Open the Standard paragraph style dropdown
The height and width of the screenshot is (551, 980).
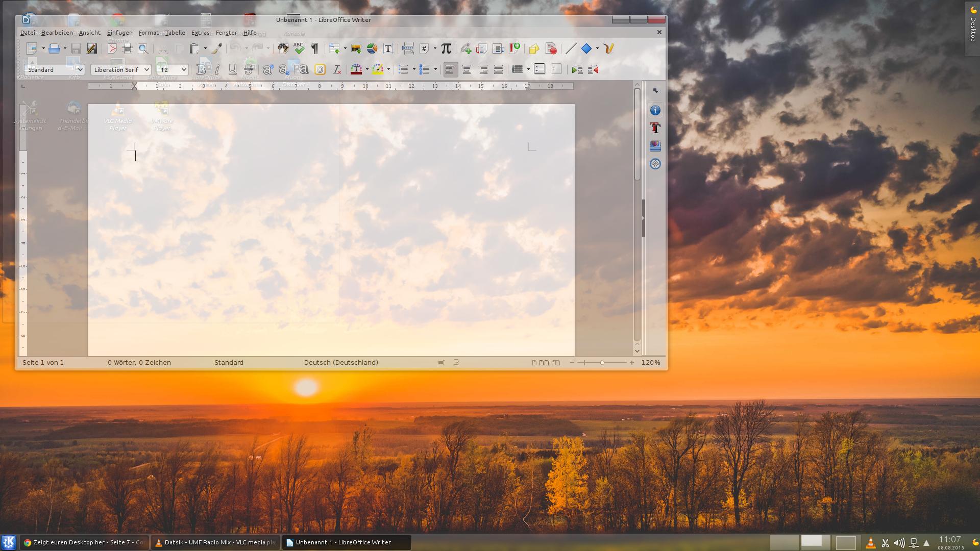[x=80, y=70]
